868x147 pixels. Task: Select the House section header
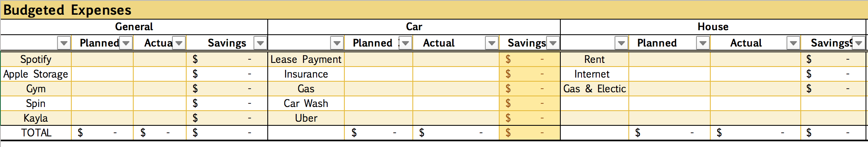click(713, 27)
